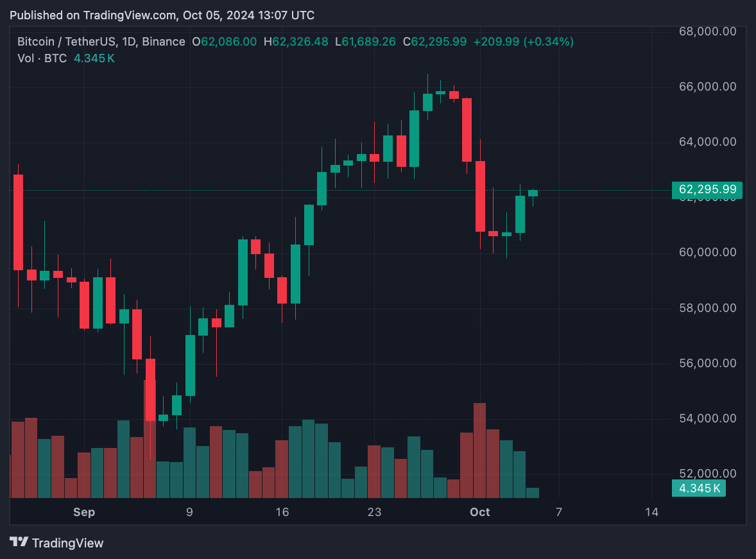This screenshot has width=756, height=559.
Task: Click the Sep label on time axis
Action: pyautogui.click(x=84, y=512)
